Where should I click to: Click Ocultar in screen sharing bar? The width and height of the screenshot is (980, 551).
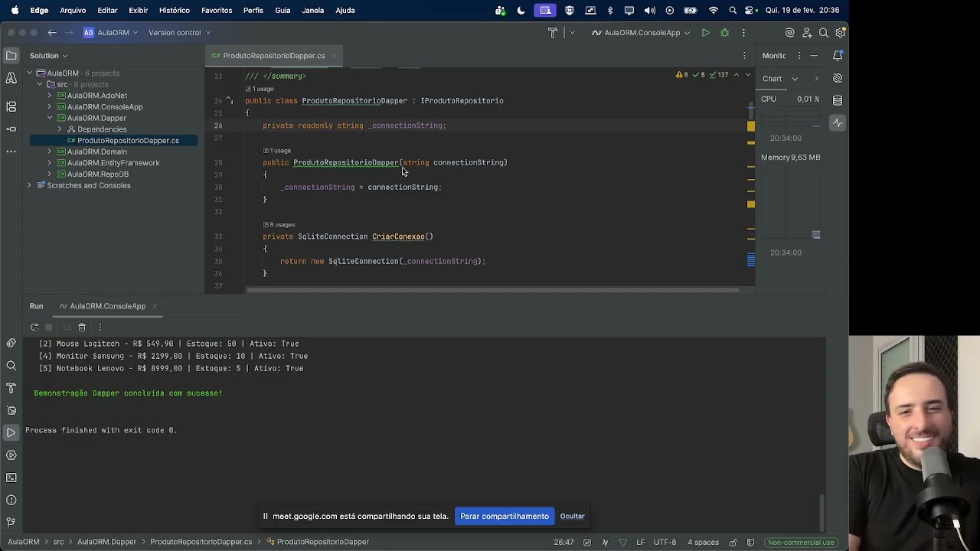pyautogui.click(x=572, y=516)
